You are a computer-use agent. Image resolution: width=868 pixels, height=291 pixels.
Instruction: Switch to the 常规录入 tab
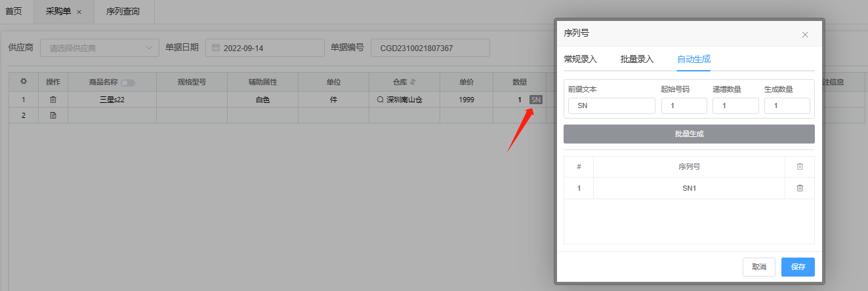coord(580,59)
